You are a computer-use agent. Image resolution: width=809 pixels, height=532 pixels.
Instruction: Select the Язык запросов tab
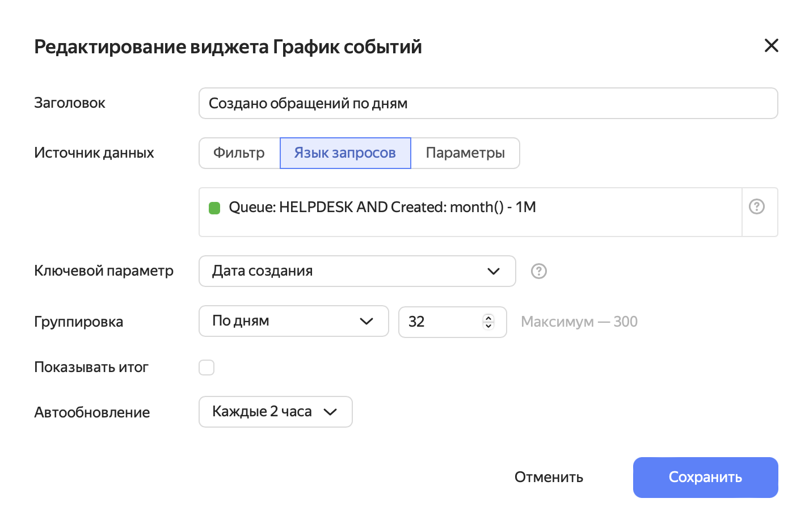tap(345, 153)
